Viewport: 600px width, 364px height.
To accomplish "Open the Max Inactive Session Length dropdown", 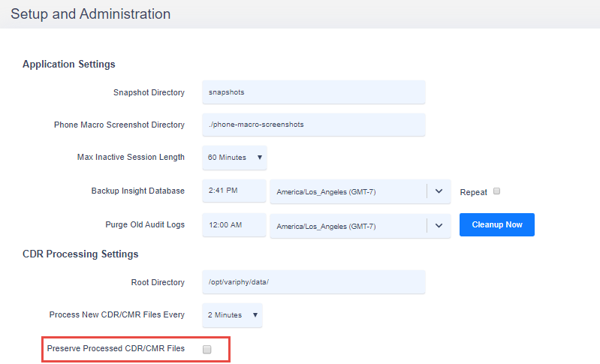I will (x=234, y=158).
